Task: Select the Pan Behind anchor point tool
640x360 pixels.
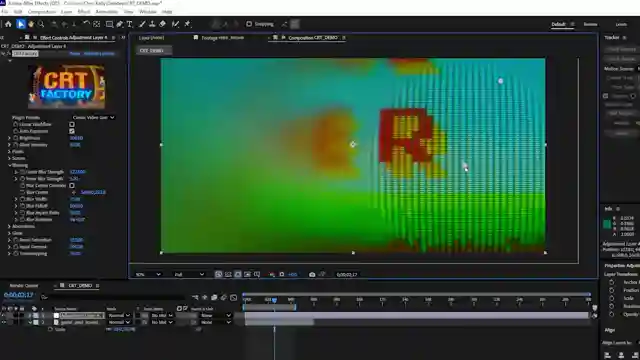Action: pos(97,24)
